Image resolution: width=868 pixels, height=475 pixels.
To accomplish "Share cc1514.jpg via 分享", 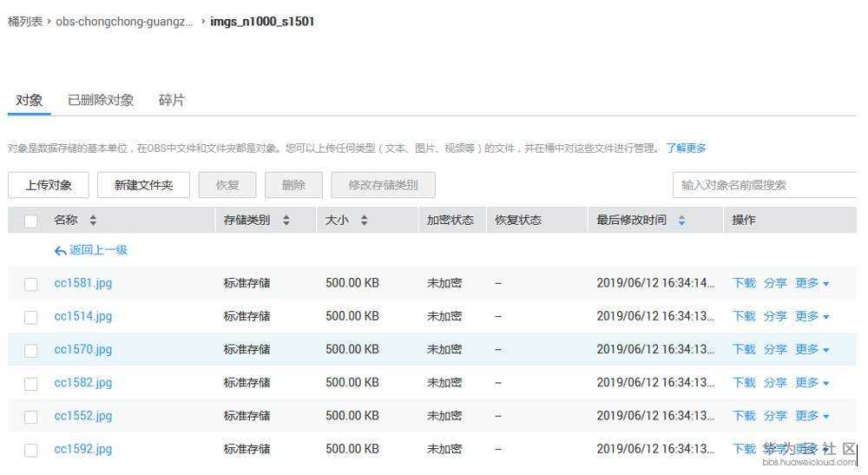I will 775,316.
